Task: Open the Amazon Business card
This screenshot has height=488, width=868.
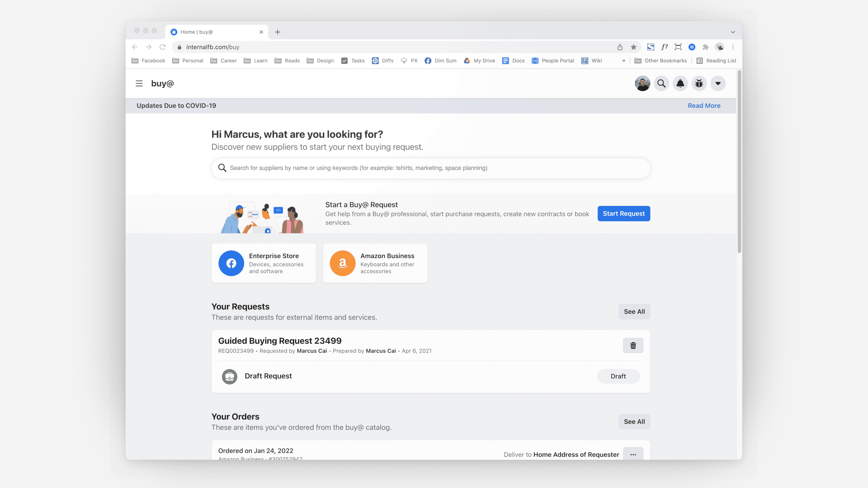Action: 375,263
